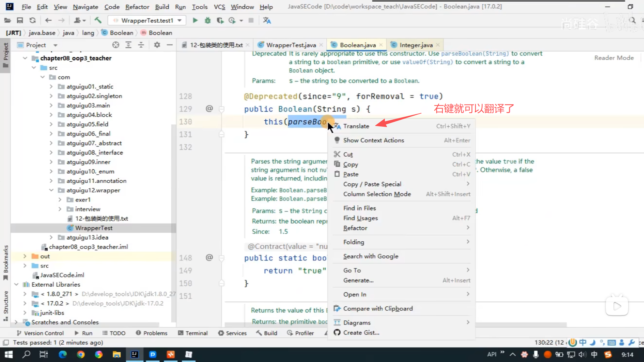The height and width of the screenshot is (362, 644).
Task: Toggle fold marker at line 129
Action: [x=221, y=109]
